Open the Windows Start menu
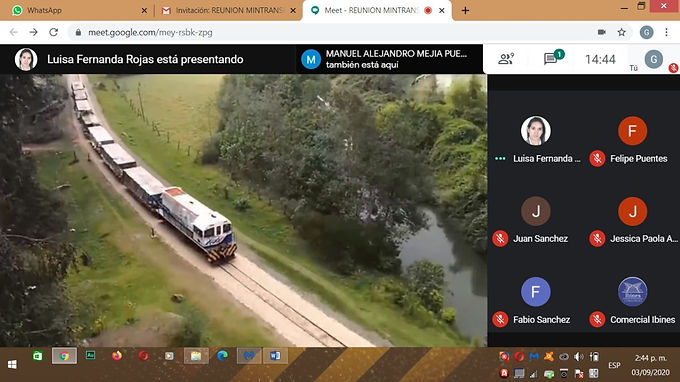This screenshot has width=680, height=382. coord(12,364)
